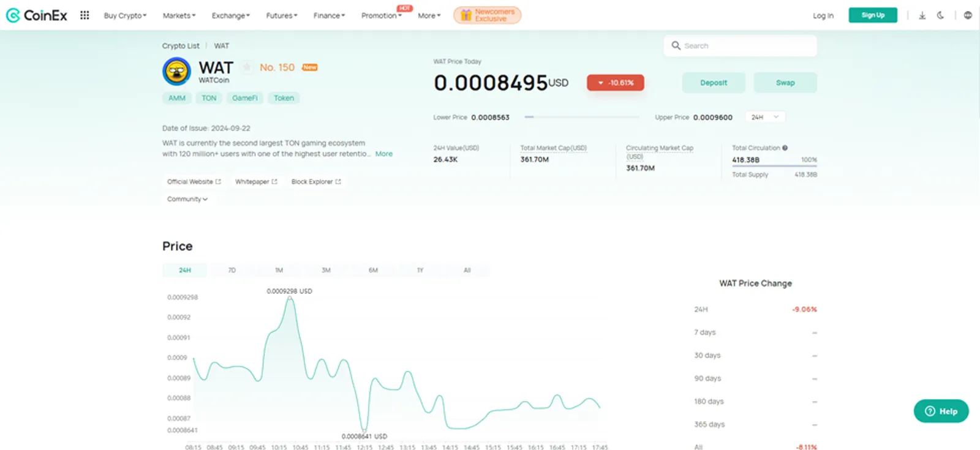Open the Promotion menu
Viewport: 980px width, 450px height.
(382, 16)
